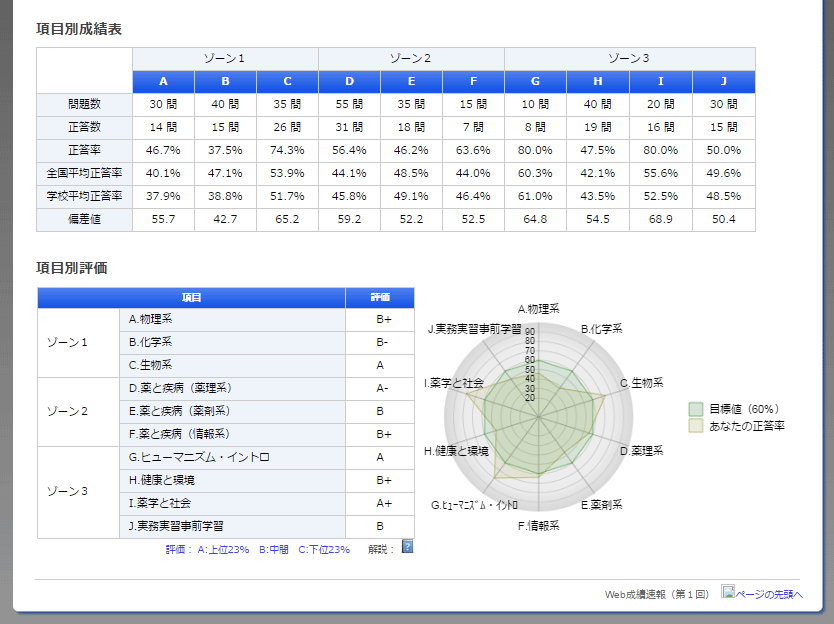
Task: Click the A:上位23% rating legend text
Action: [x=223, y=549]
